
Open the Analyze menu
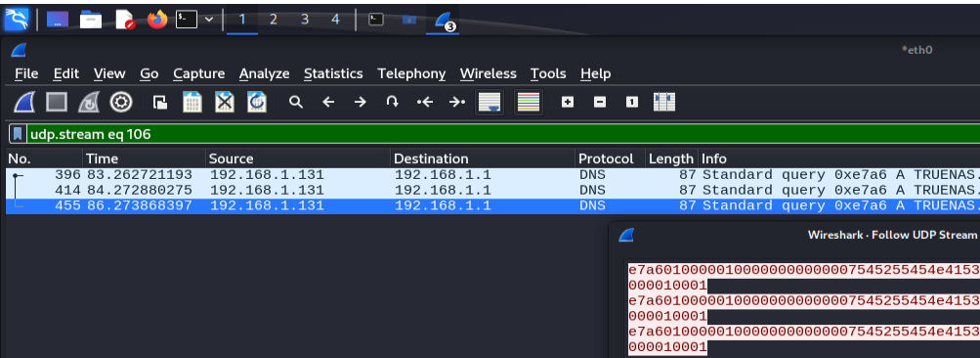pyautogui.click(x=264, y=74)
